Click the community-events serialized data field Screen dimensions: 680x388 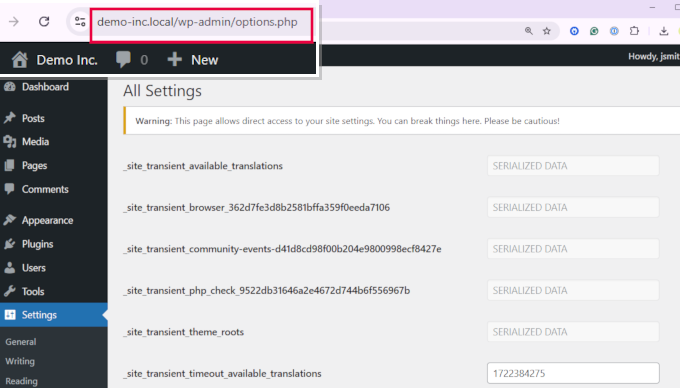pos(573,249)
